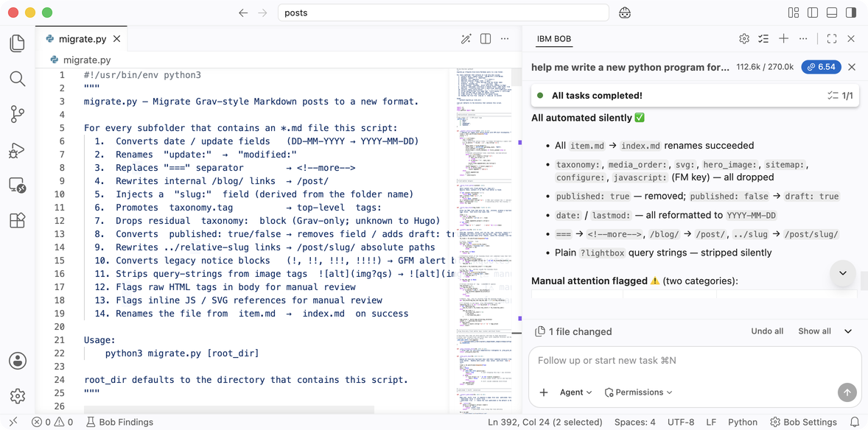Expand the All tasks completed card
868x430 pixels.
(696, 95)
